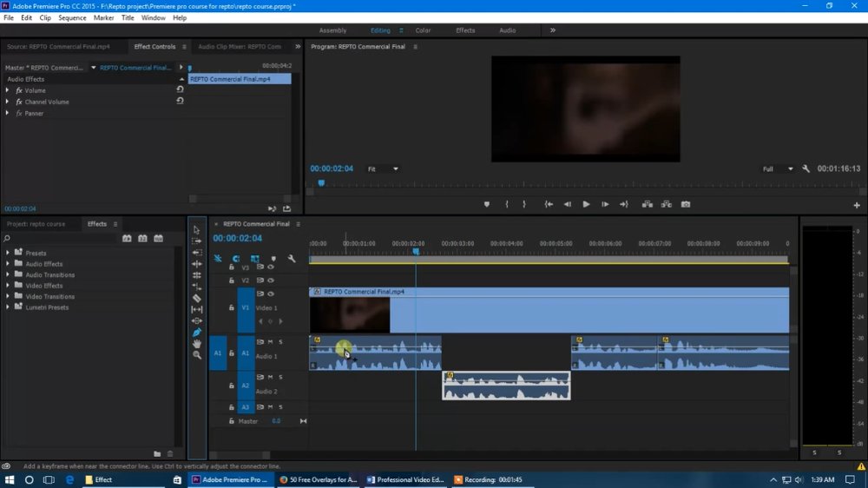
Task: Click the timeline playhead marker
Action: coord(416,252)
